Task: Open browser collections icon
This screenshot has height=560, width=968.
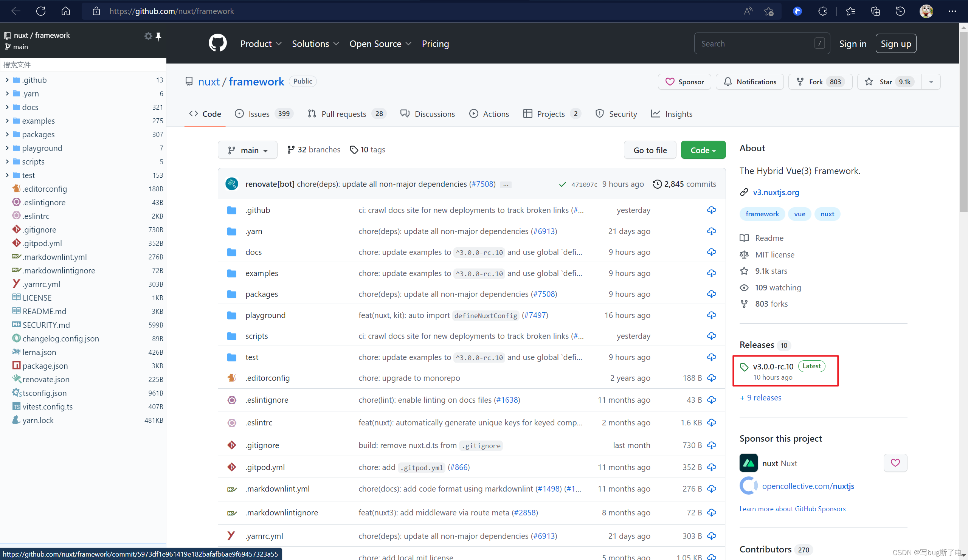Action: click(875, 11)
